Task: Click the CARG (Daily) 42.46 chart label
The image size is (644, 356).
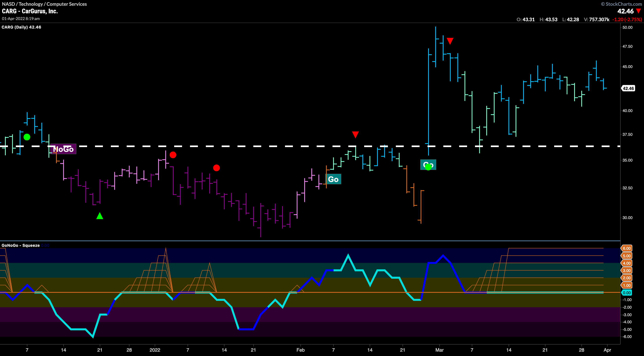Action: coord(22,27)
